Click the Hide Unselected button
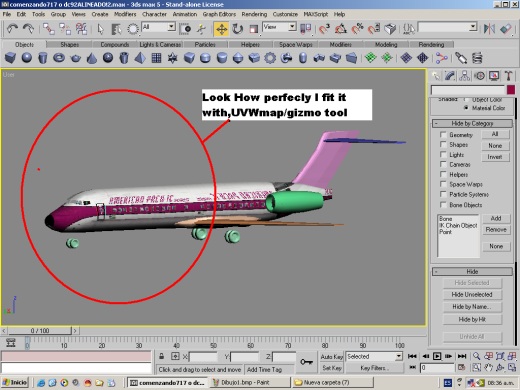Image resolution: width=520 pixels, height=390 pixels. coord(472,295)
